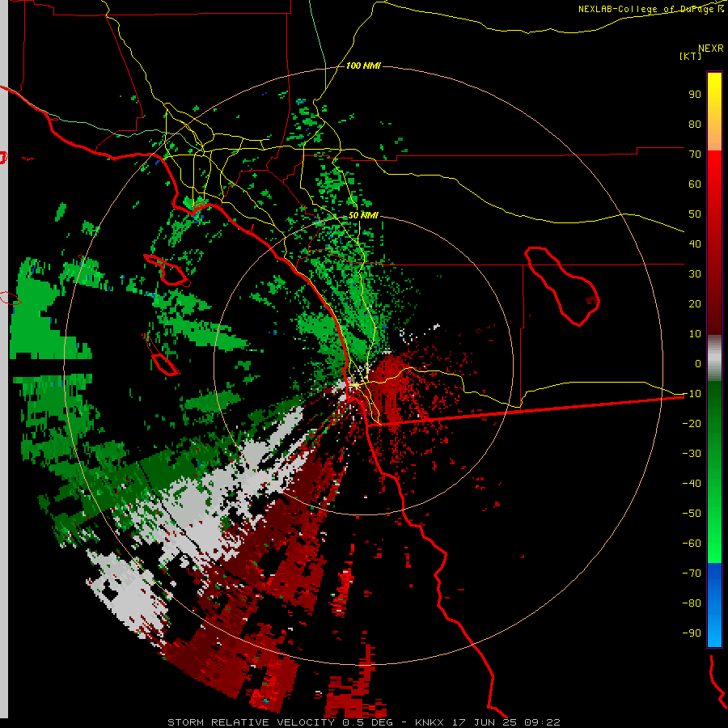Click the 70 value on velocity scale
The height and width of the screenshot is (728, 728).
coord(695,154)
